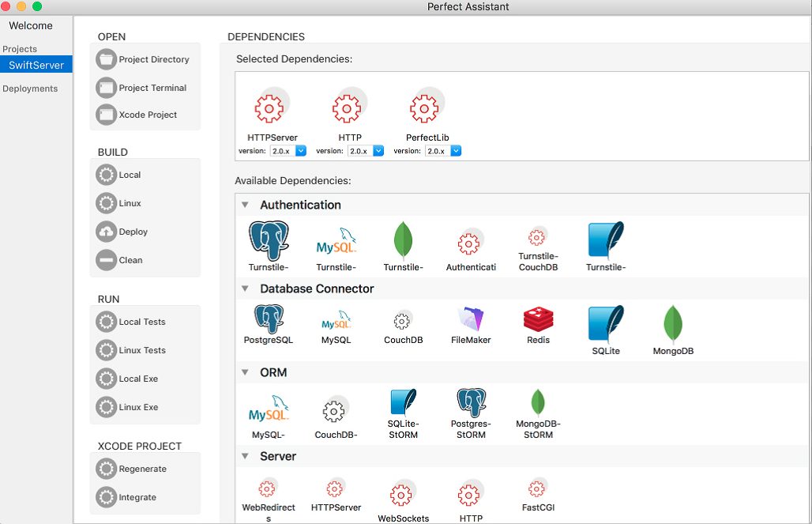Run Linux Tests

(x=131, y=350)
